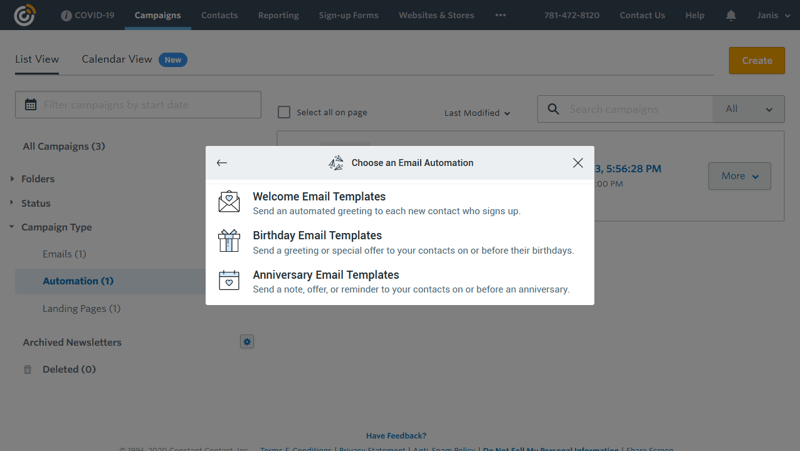Screen dimensions: 800x451
Task: Click the search magnifier icon
Action: 554,109
